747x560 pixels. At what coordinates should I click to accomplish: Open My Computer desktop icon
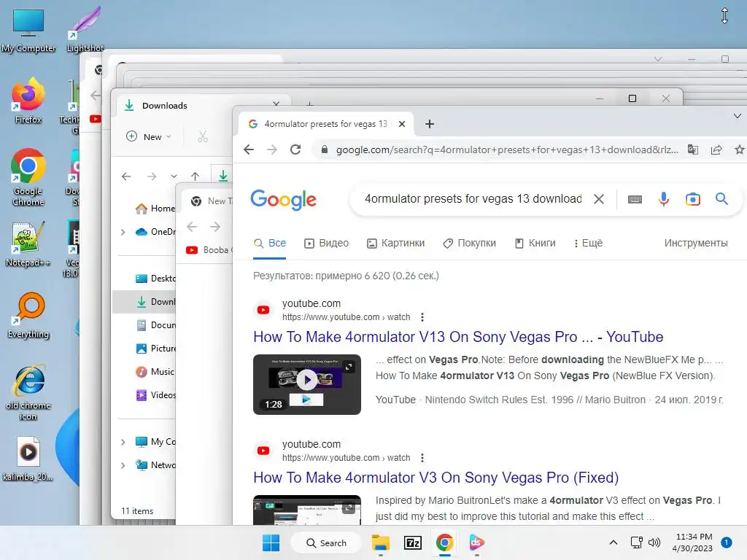(28, 29)
